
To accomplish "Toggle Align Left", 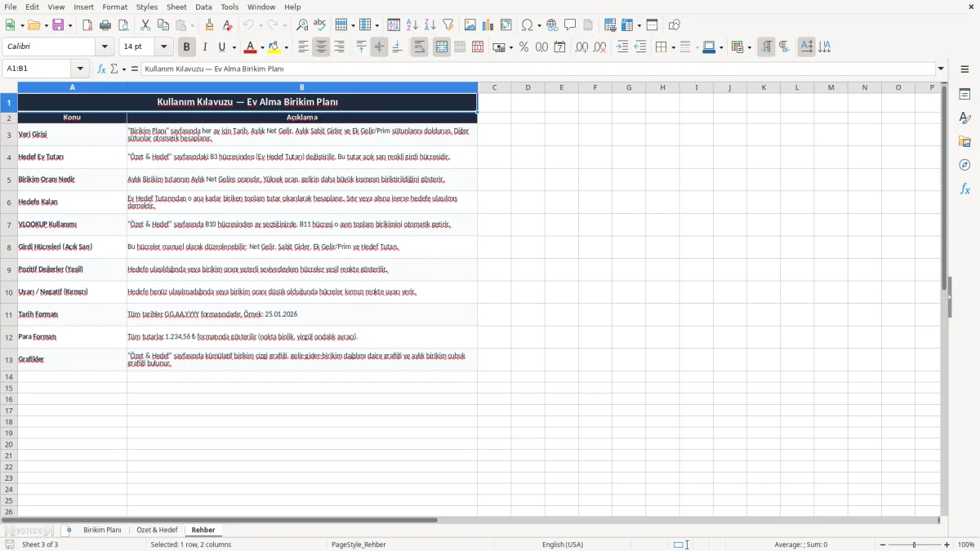I will (x=303, y=47).
